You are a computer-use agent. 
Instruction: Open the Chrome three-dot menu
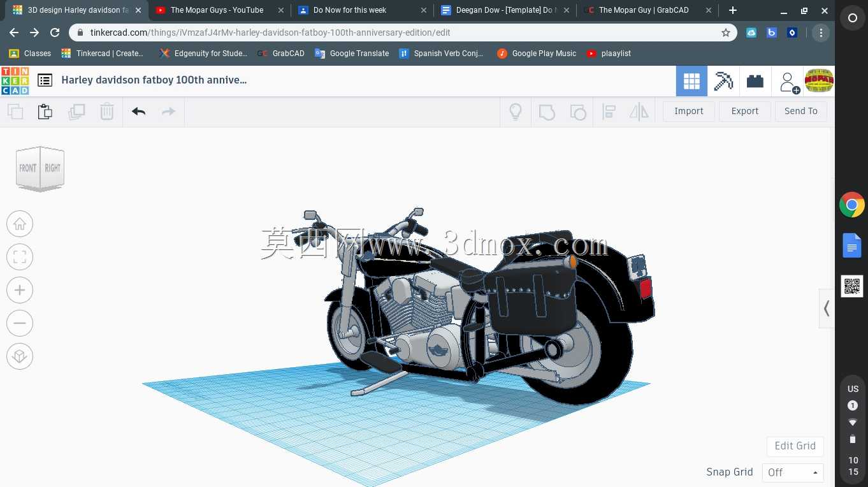pos(821,33)
